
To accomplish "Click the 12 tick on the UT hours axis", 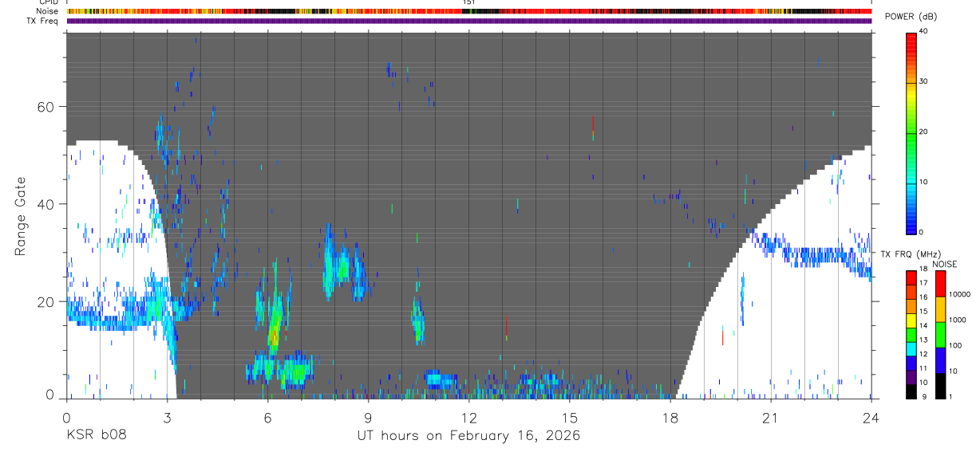I will tap(469, 417).
